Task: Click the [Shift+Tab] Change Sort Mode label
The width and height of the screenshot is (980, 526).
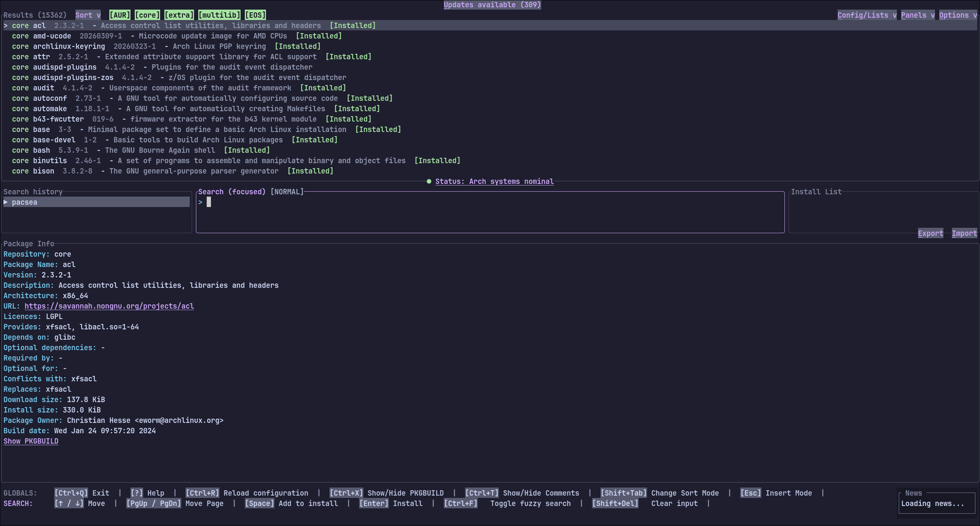Action: (660, 493)
